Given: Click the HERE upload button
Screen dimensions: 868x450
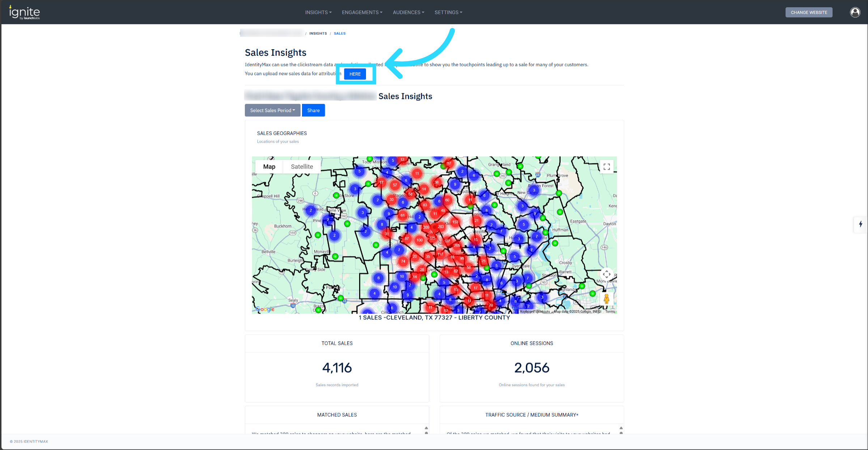Looking at the screenshot, I should click(x=355, y=74).
